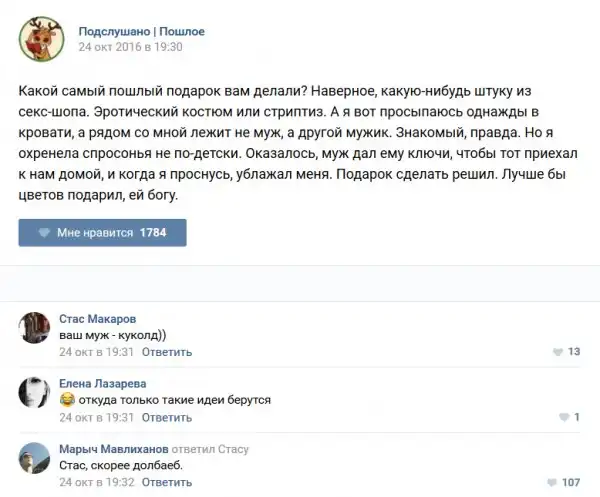600x497 pixels.
Task: Visit Елена Лазарева's profile name link
Action: (103, 383)
